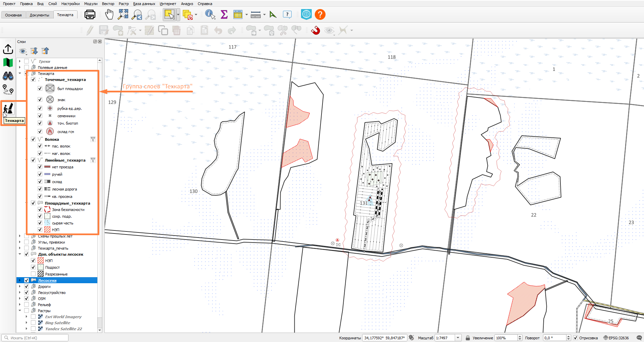Click the сырая часть blue dotted swatch

[47, 223]
